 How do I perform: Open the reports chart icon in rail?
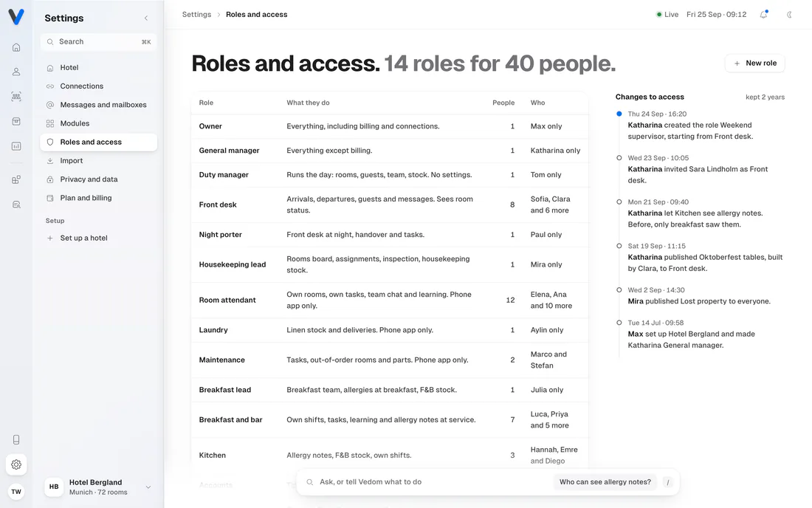click(x=16, y=146)
